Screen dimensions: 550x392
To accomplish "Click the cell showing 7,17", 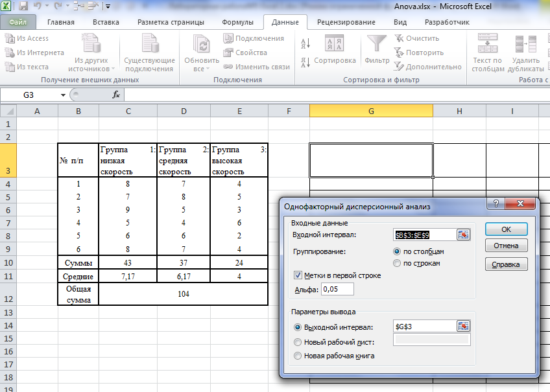I will click(128, 277).
